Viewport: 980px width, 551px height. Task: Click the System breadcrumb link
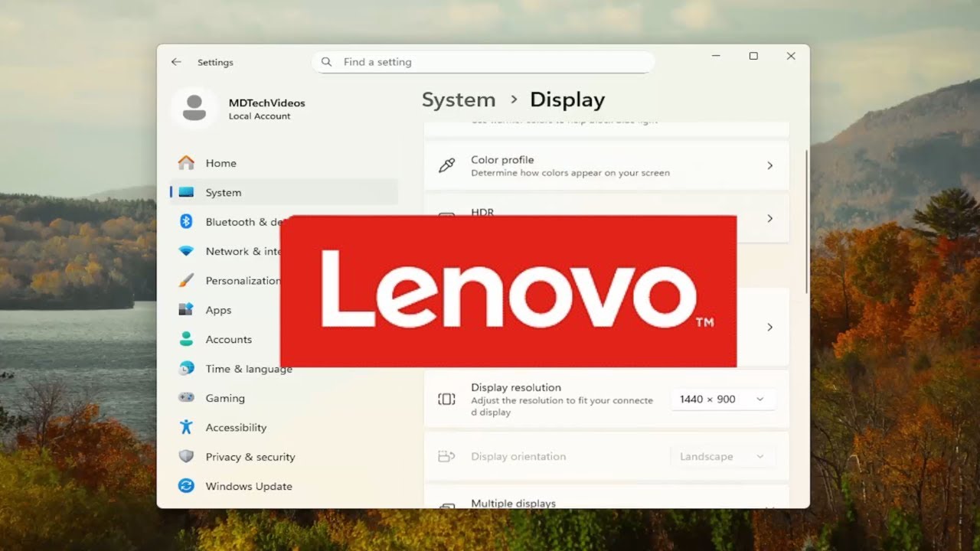(459, 99)
